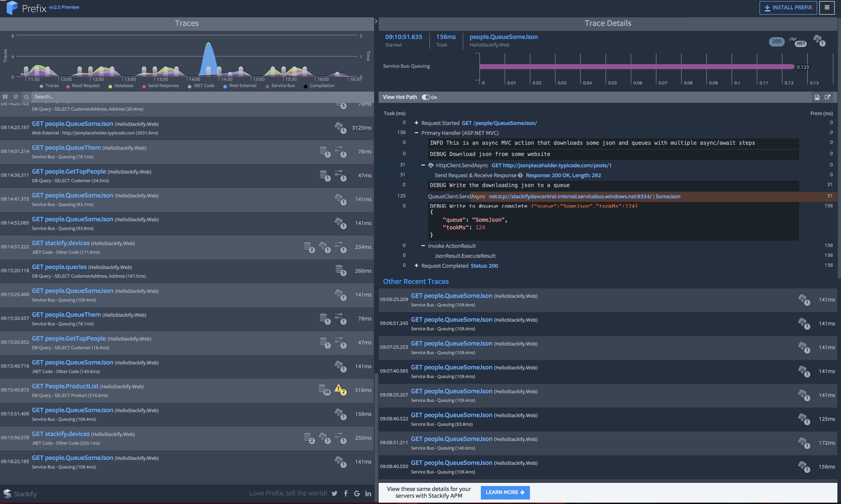Toggle the .NET Code legend item
841x504 pixels.
(201, 86)
